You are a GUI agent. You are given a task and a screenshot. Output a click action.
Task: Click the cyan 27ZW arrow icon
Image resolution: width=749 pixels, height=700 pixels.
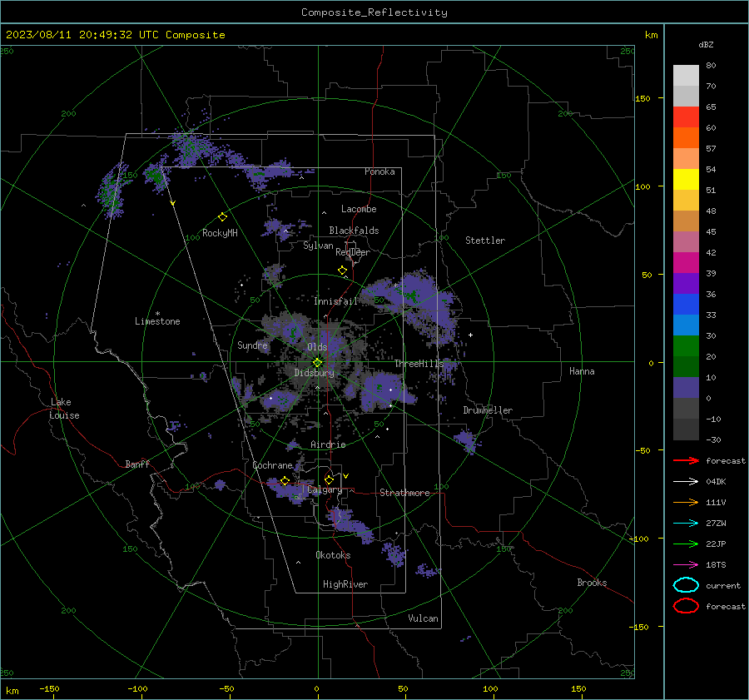coord(686,524)
